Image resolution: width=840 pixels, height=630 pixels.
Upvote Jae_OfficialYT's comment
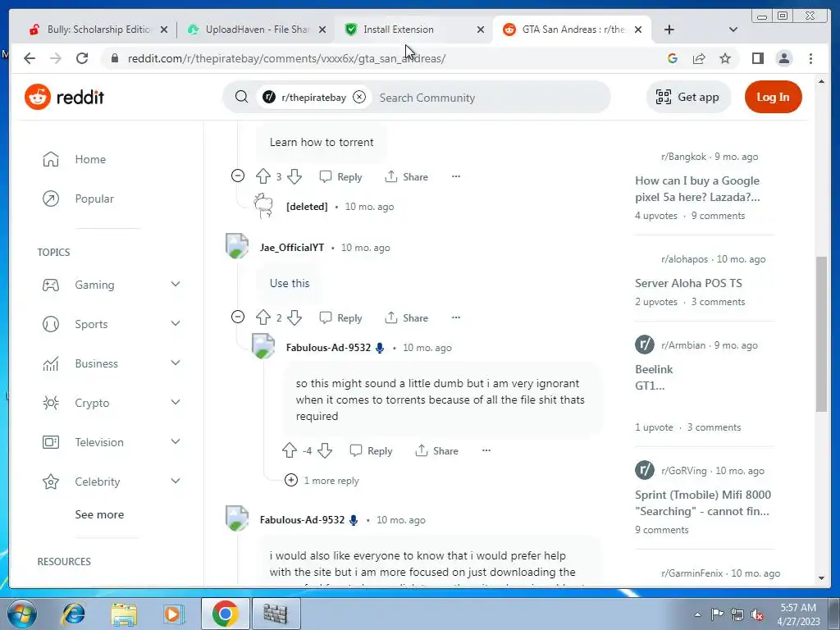pyautogui.click(x=263, y=317)
